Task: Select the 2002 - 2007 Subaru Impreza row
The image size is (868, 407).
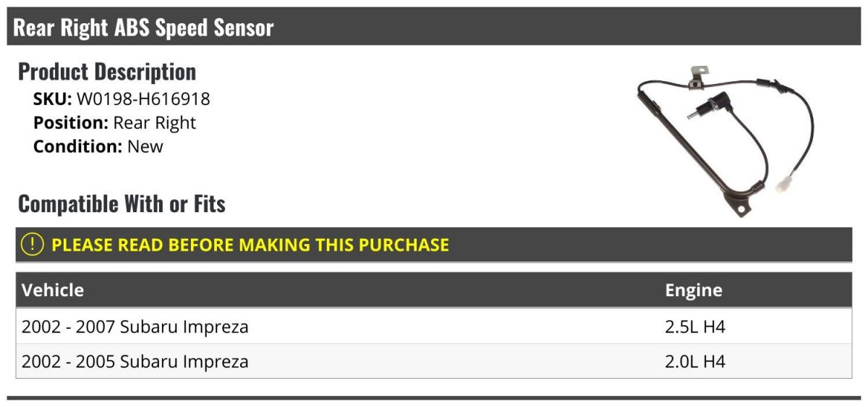Action: tap(434, 327)
